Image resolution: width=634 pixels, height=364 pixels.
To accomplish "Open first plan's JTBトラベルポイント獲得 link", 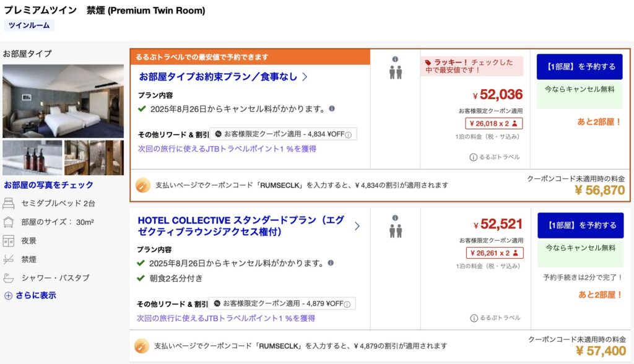I will pos(226,149).
